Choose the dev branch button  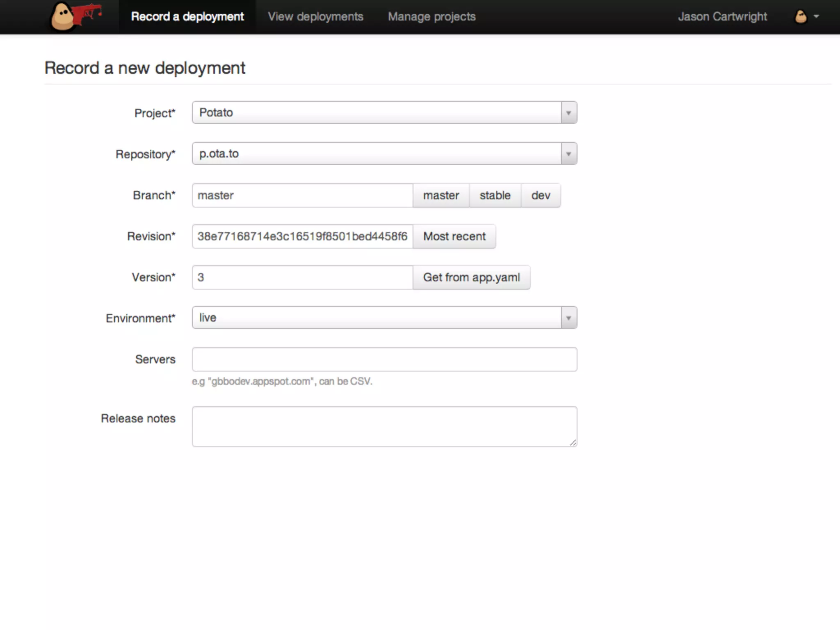[x=541, y=196]
